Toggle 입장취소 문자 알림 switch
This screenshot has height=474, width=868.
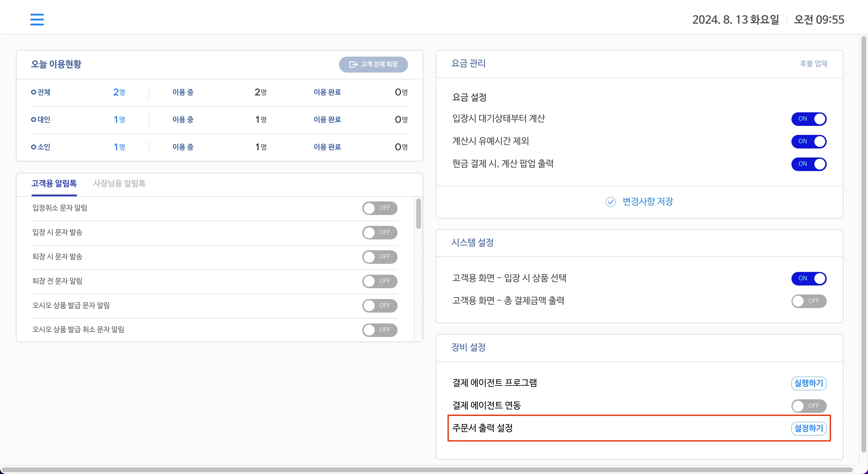(x=380, y=208)
